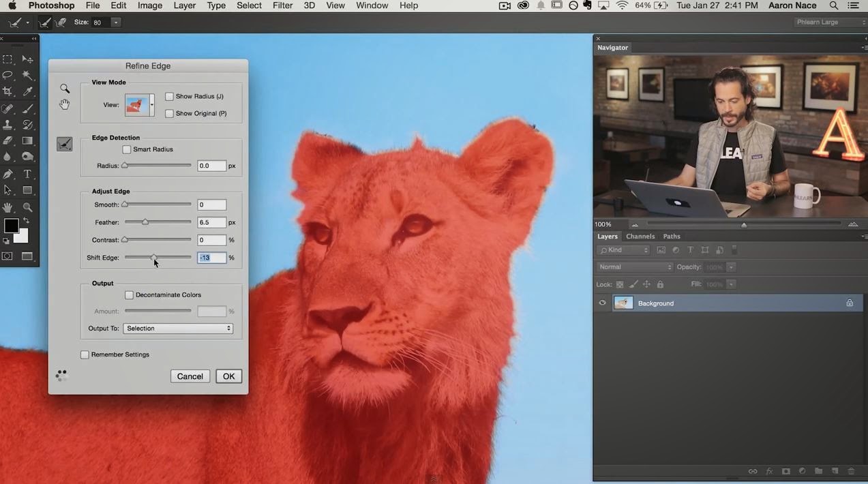Open the layer blending mode dropdown
The height and width of the screenshot is (484, 868).
(634, 267)
